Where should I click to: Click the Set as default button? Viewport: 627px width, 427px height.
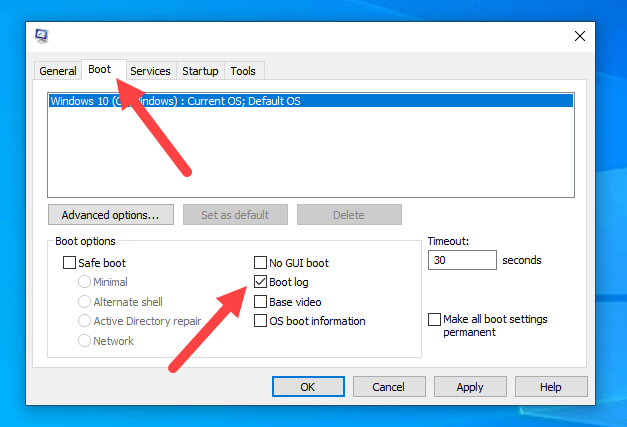(x=235, y=215)
